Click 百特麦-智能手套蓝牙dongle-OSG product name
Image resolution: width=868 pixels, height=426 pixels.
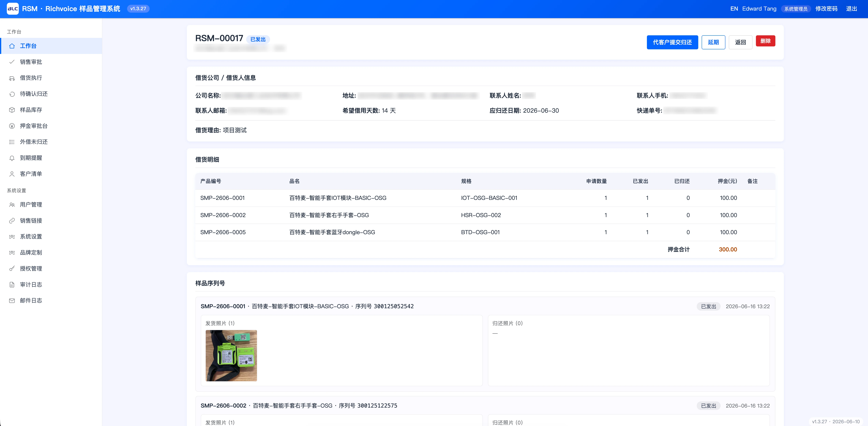332,233
